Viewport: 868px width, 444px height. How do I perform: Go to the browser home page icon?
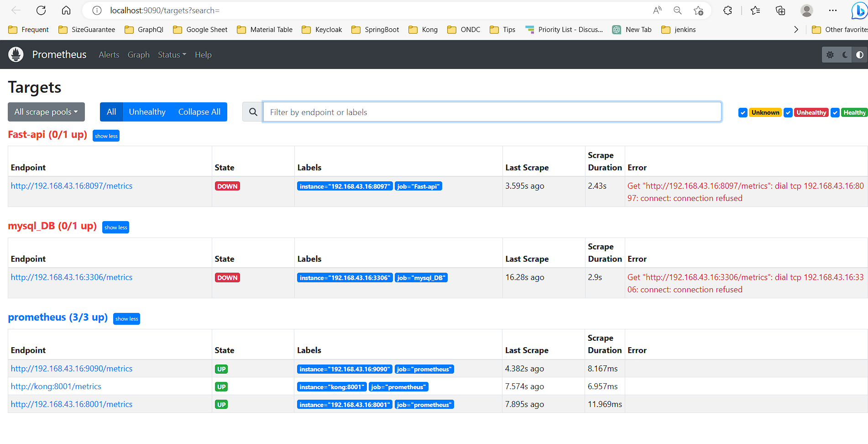coord(66,11)
